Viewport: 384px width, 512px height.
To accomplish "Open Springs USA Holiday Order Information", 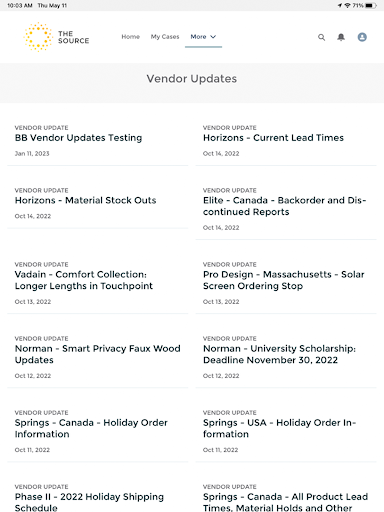I will click(x=280, y=428).
